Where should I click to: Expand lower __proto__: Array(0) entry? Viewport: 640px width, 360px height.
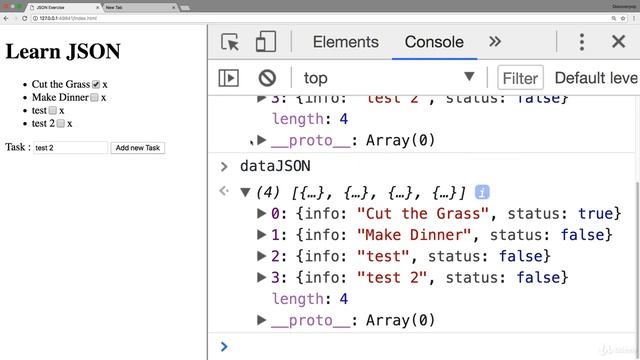click(x=261, y=320)
